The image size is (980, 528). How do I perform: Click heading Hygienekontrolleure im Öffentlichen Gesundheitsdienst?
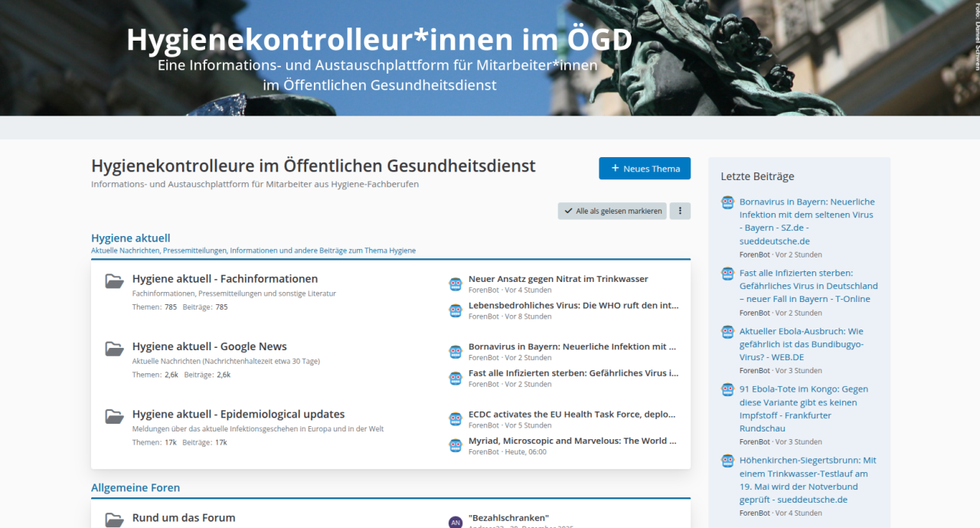pyautogui.click(x=313, y=166)
